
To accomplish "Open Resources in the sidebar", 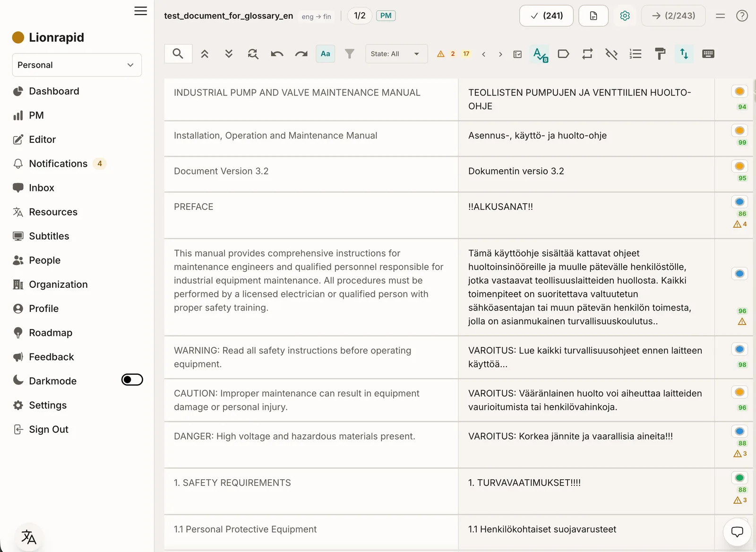I will [x=53, y=212].
